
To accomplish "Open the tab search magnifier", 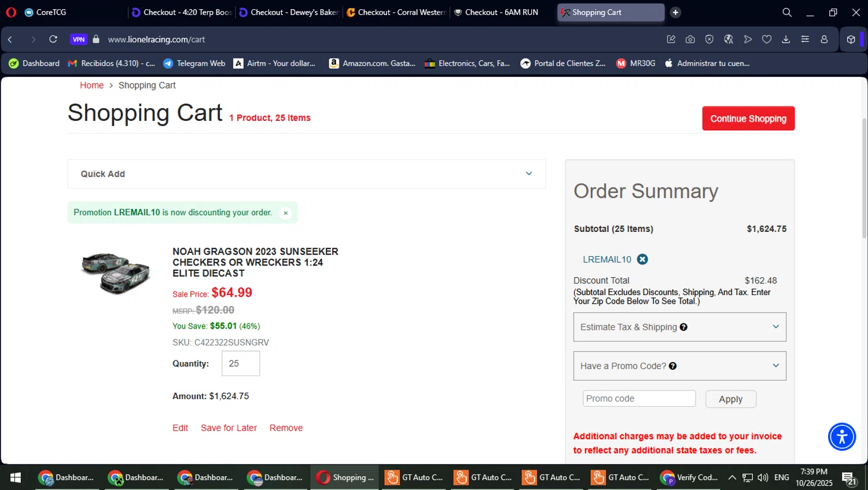I will [x=787, y=12].
